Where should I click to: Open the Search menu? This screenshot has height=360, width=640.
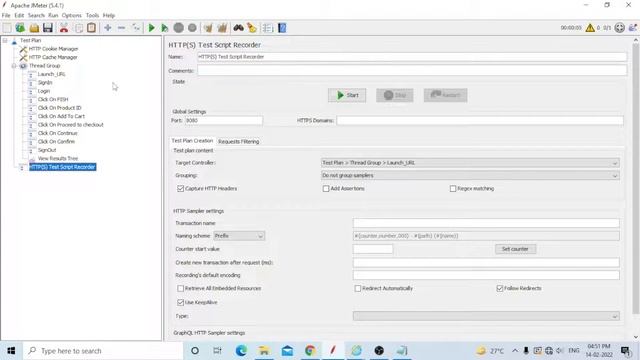pos(36,15)
